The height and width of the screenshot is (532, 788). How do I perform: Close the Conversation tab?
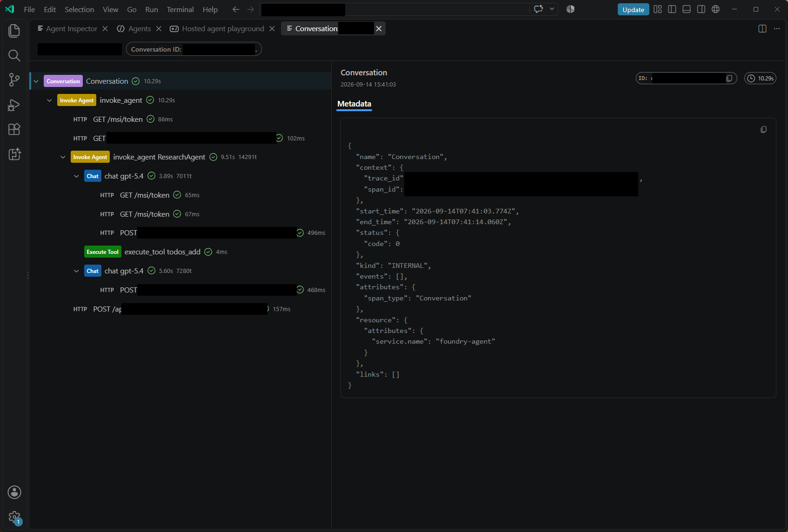pyautogui.click(x=379, y=29)
